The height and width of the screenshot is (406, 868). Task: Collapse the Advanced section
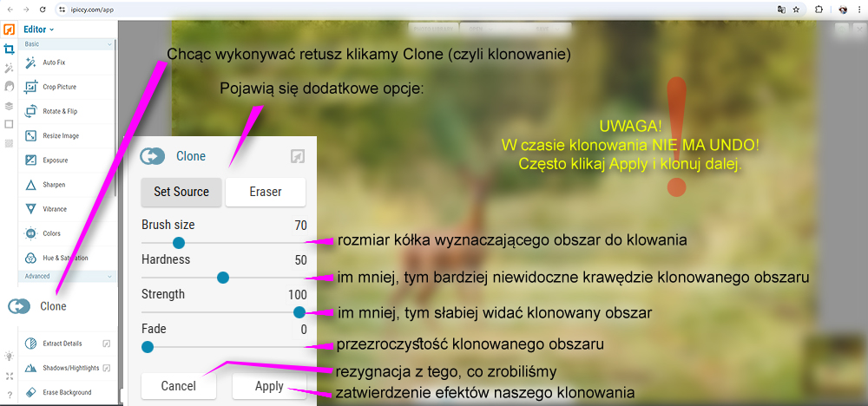[109, 276]
